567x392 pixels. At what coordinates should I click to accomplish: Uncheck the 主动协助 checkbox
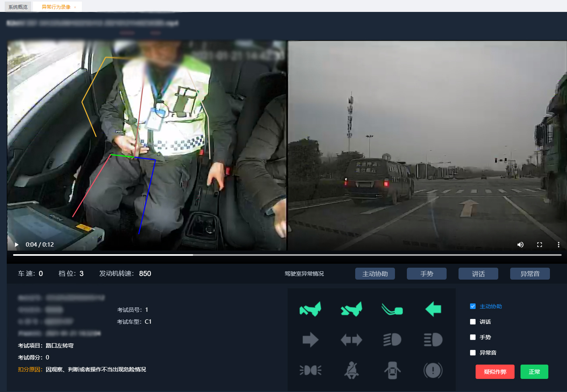pyautogui.click(x=473, y=306)
